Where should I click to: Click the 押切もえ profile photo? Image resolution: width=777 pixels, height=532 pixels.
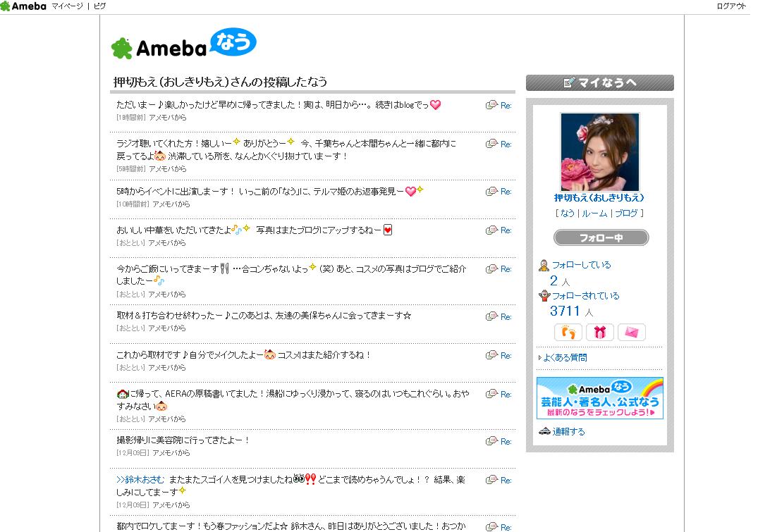[x=599, y=152]
